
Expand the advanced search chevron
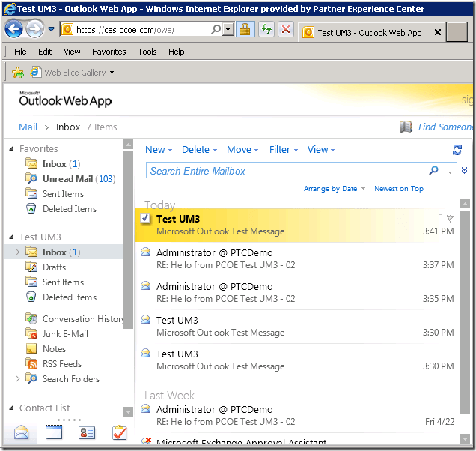coord(464,170)
